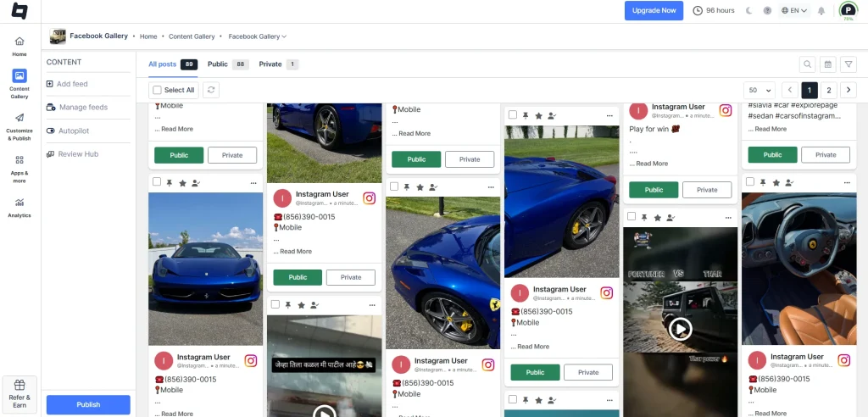Viewport: 868px width, 417px height.
Task: Open Add feed in the Content panel
Action: (72, 84)
